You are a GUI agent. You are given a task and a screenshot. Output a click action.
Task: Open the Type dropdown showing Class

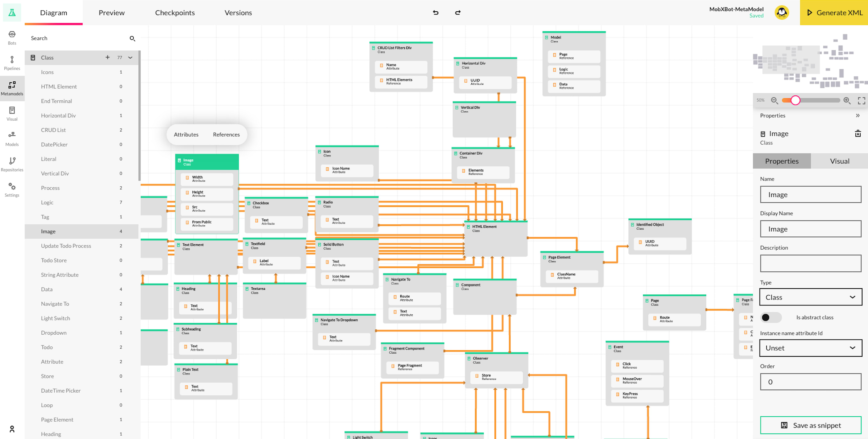[810, 297]
